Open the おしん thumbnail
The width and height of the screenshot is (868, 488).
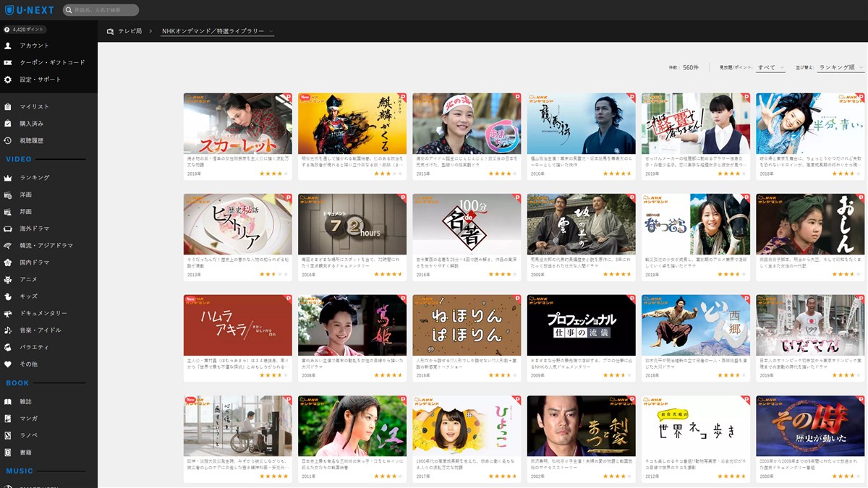(810, 224)
